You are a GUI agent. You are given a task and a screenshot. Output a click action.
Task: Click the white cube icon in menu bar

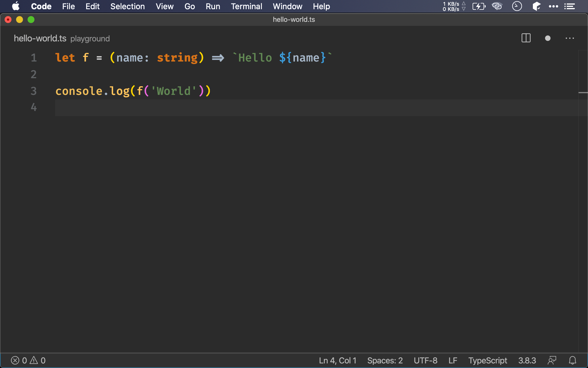click(x=536, y=6)
